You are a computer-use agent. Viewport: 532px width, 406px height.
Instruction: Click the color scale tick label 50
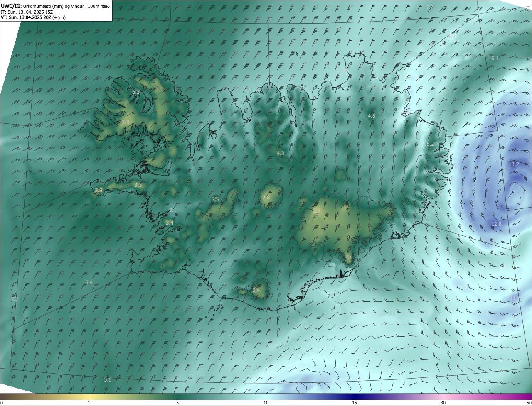[x=529, y=403]
